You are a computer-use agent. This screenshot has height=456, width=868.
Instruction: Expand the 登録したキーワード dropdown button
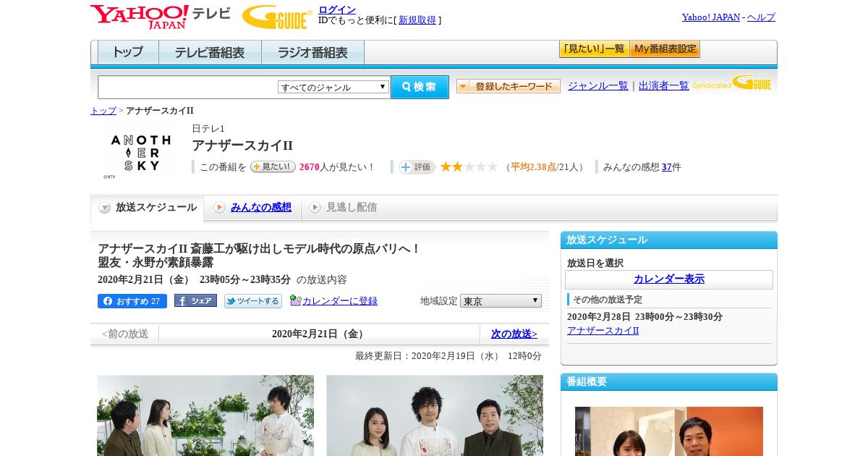coord(509,86)
